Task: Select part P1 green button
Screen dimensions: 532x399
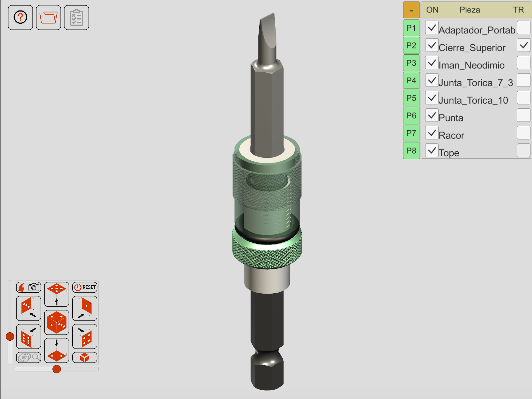Action: (411, 28)
